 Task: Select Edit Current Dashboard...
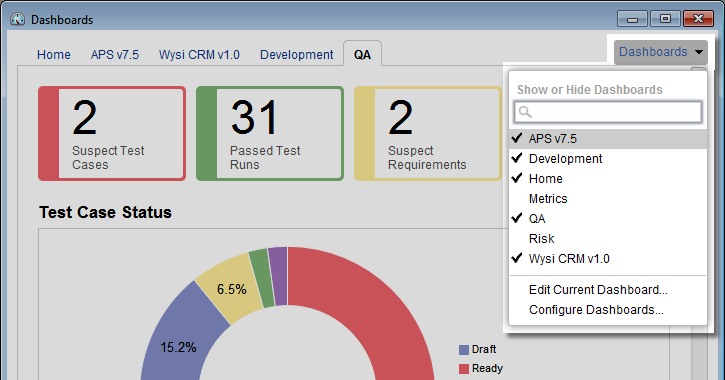click(598, 290)
